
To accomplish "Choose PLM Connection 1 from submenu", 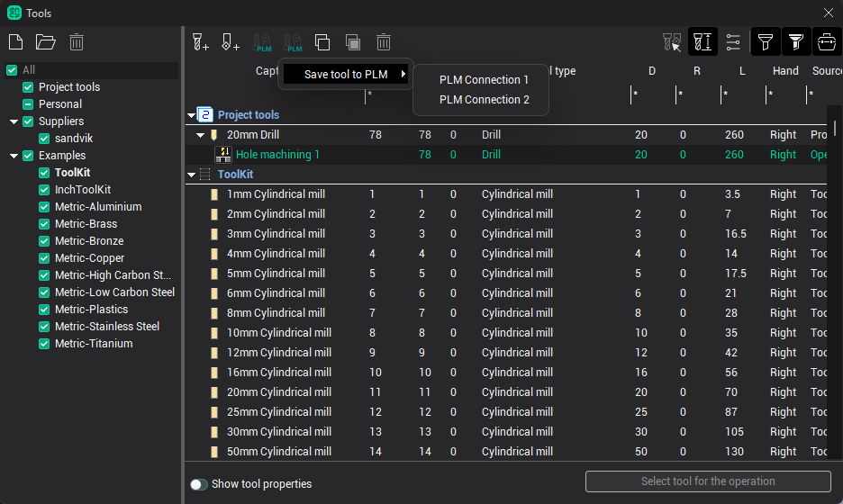I will coord(484,80).
